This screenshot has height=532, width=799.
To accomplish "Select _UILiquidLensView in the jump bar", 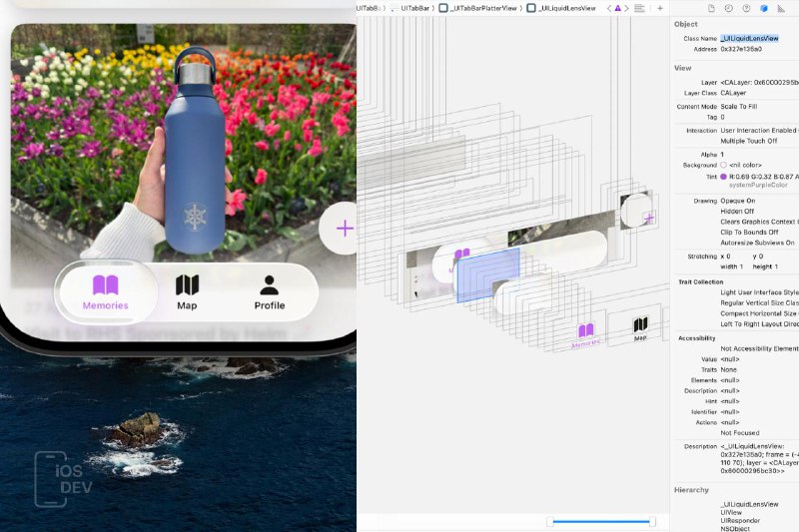I will click(561, 8).
